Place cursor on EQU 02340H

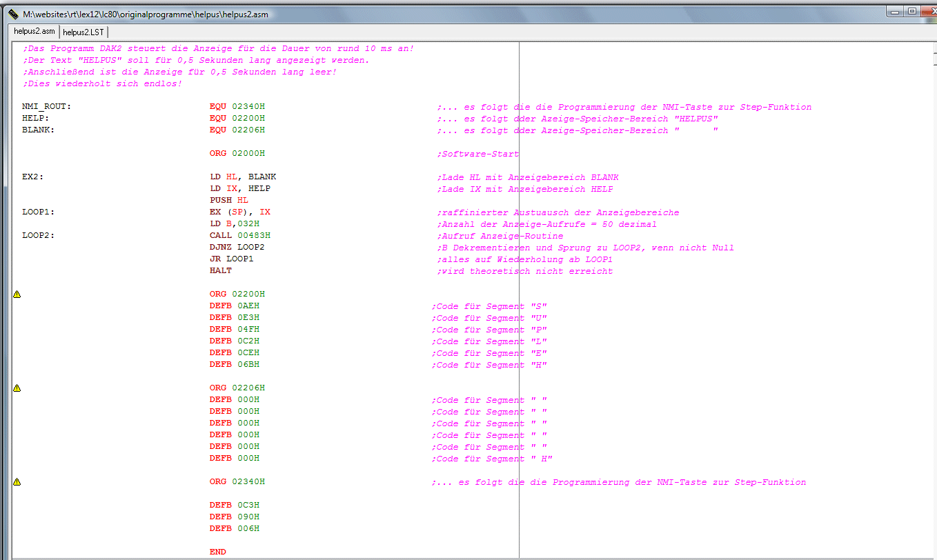[x=237, y=107]
